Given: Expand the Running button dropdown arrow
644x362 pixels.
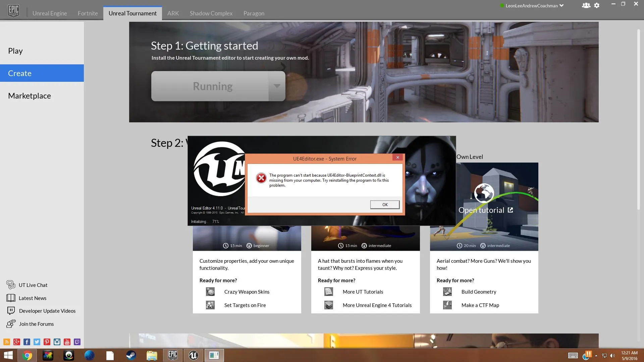Looking at the screenshot, I should coord(277,86).
